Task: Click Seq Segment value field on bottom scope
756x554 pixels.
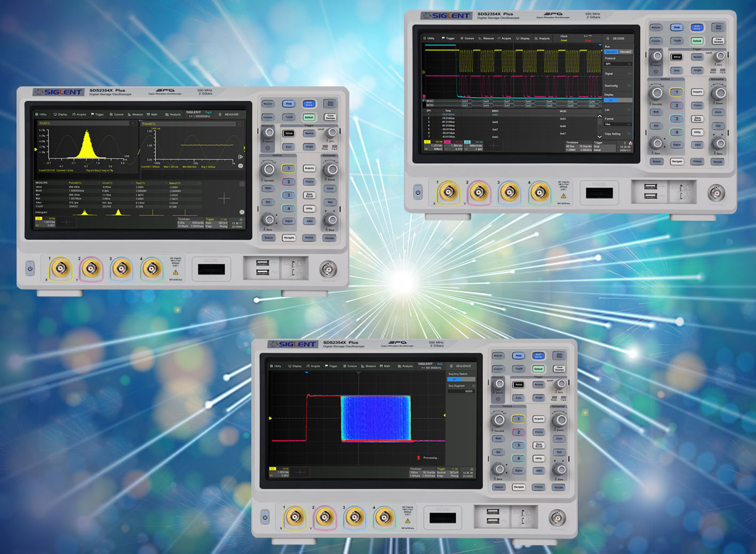Action: coord(461,391)
